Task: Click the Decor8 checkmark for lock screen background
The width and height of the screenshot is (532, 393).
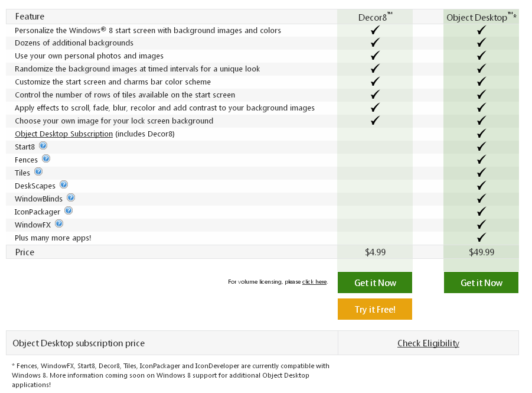Action: tap(375, 120)
